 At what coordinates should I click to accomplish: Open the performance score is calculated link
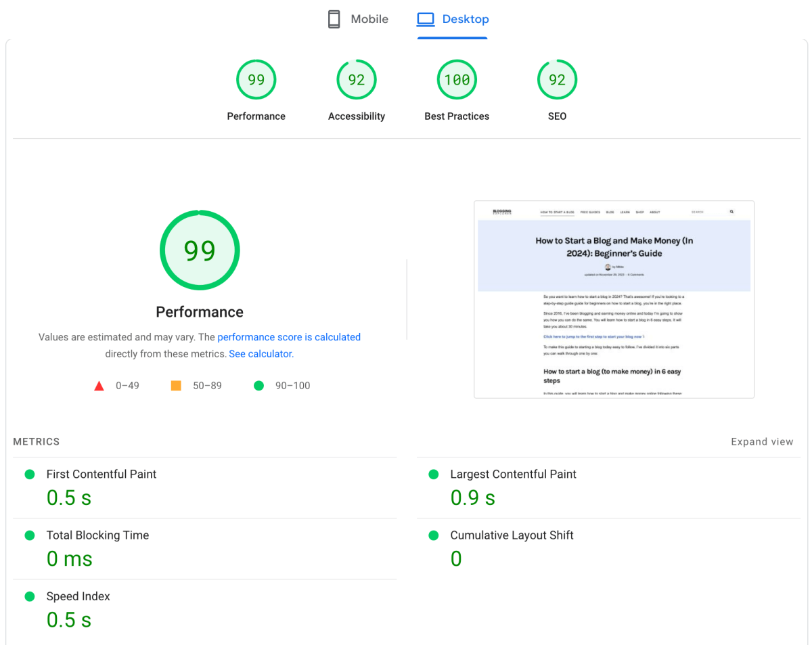coord(289,337)
